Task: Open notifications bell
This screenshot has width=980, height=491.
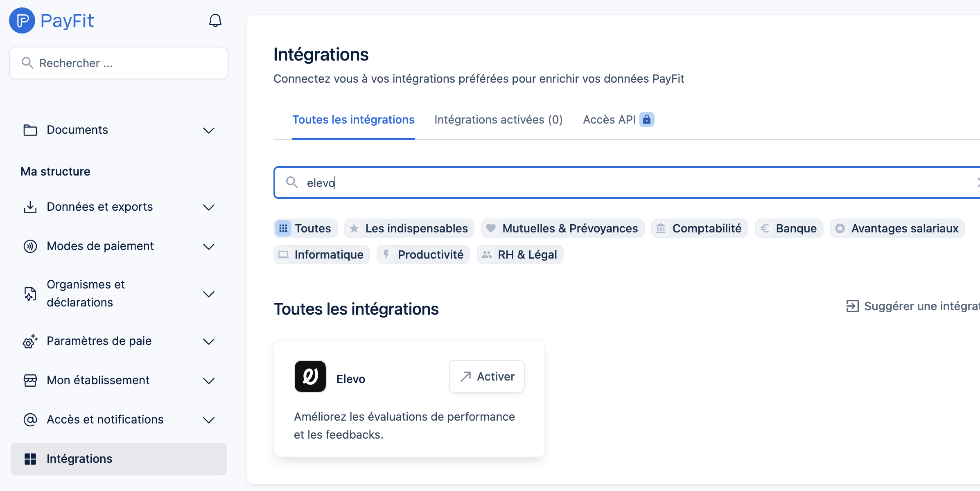Action: click(215, 20)
